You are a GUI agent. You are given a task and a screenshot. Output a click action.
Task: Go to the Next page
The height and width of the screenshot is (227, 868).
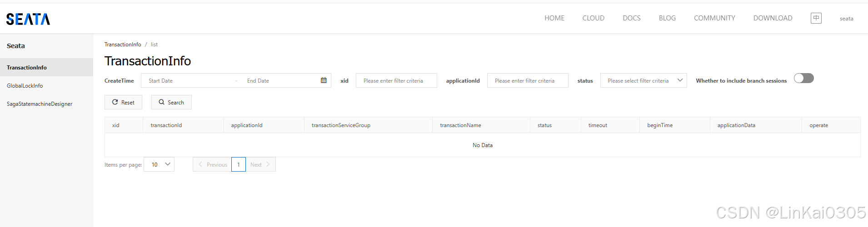(x=260, y=164)
